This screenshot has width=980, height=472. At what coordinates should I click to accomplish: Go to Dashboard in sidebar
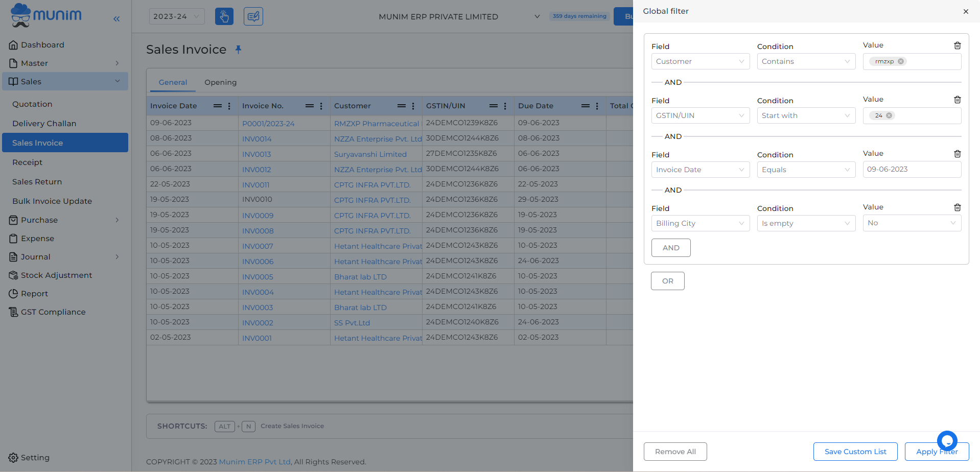(x=65, y=45)
